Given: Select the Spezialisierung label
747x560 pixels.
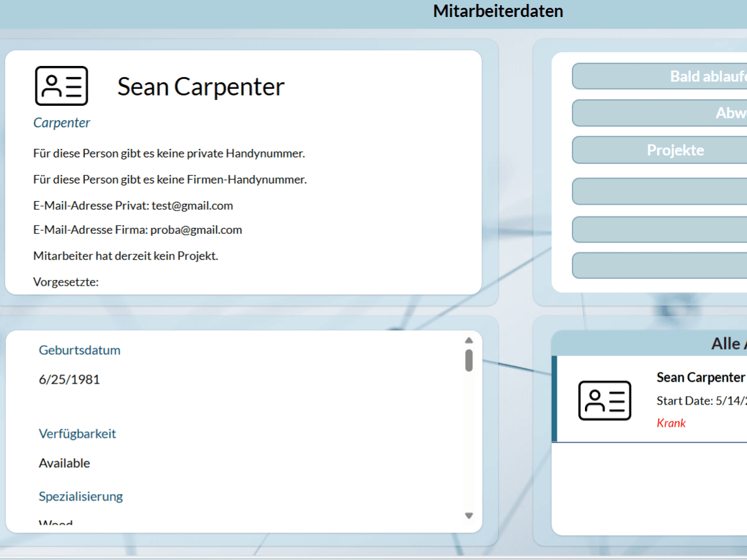Looking at the screenshot, I should (81, 497).
